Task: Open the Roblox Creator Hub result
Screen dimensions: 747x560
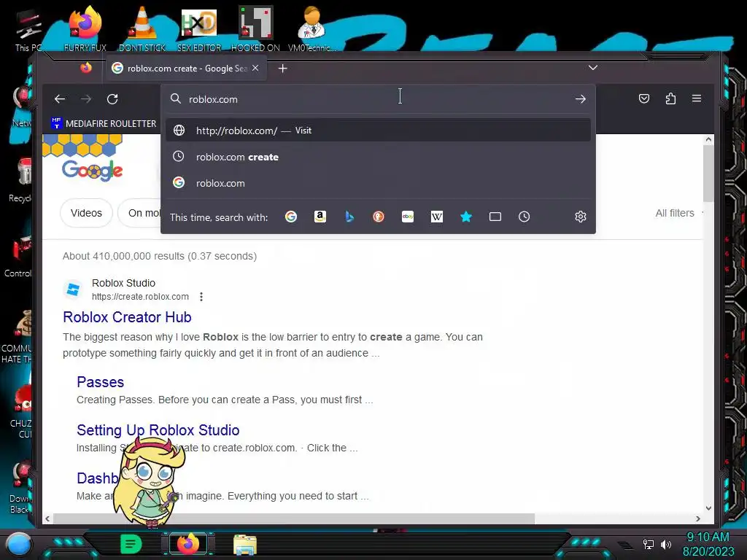Action: pos(127,317)
